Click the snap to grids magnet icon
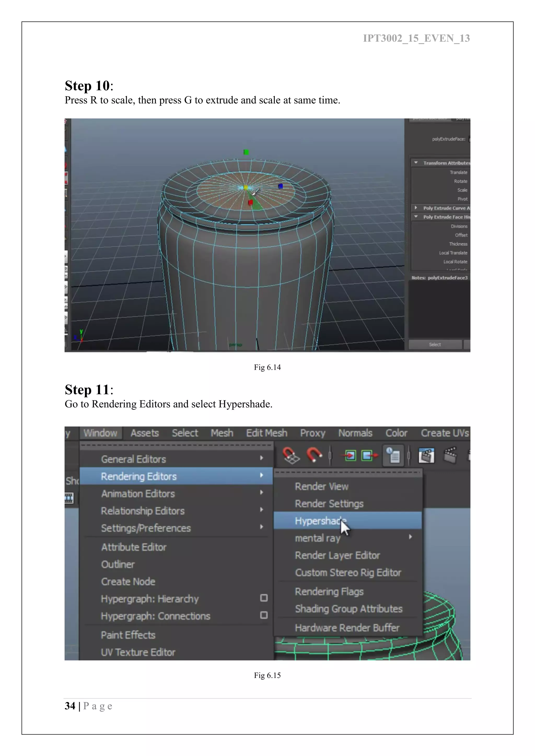535x756 pixels. point(291,455)
